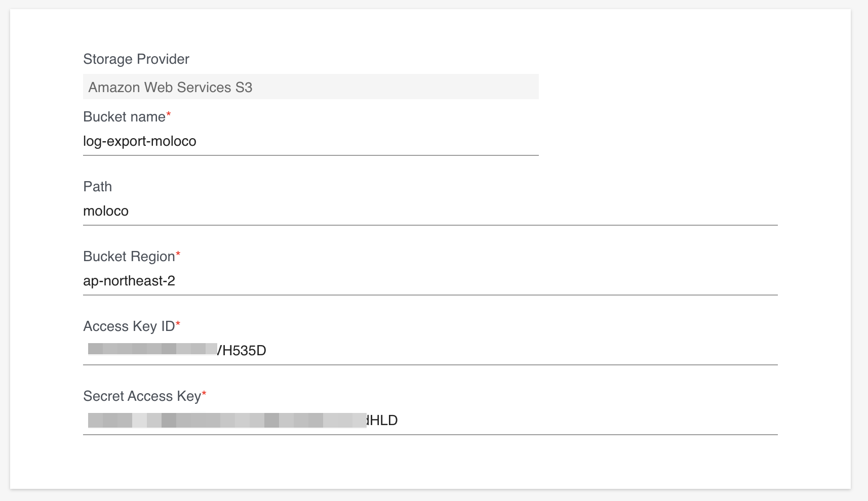Click the blurred part of Access Key ID
Image resolution: width=868 pixels, height=501 pixels.
pyautogui.click(x=152, y=349)
